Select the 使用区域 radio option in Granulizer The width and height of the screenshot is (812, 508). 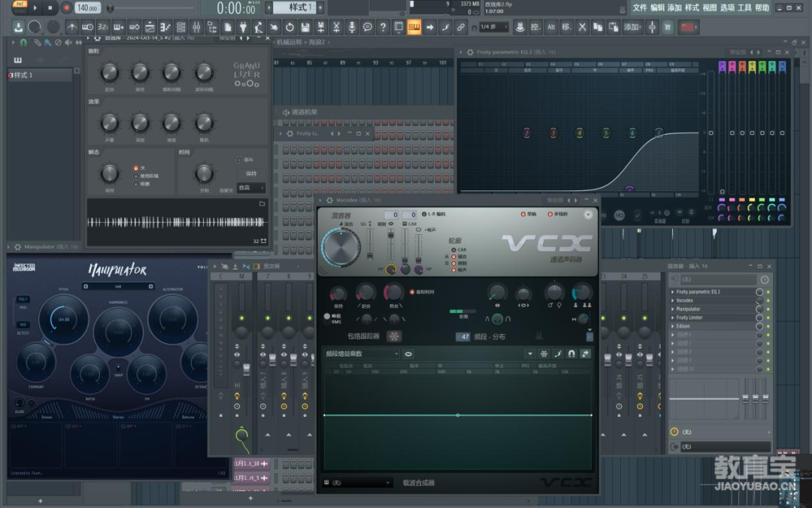(x=135, y=175)
